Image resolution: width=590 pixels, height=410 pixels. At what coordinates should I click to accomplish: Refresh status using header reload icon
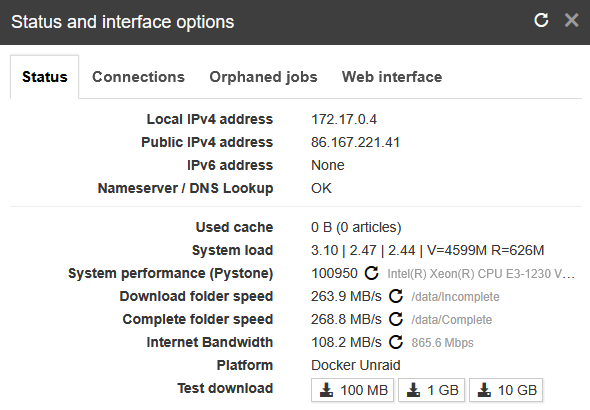pos(541,20)
